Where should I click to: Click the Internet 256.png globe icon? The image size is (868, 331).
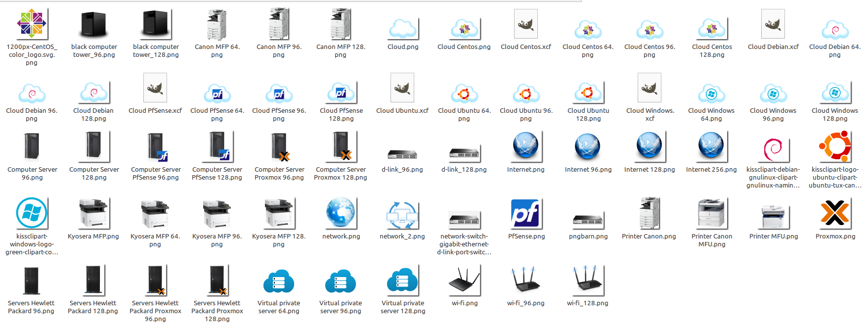[x=711, y=147]
